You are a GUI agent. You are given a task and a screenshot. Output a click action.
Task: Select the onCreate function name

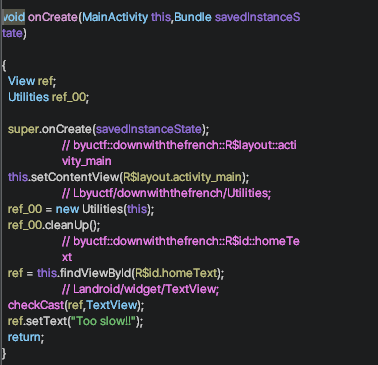pos(53,17)
